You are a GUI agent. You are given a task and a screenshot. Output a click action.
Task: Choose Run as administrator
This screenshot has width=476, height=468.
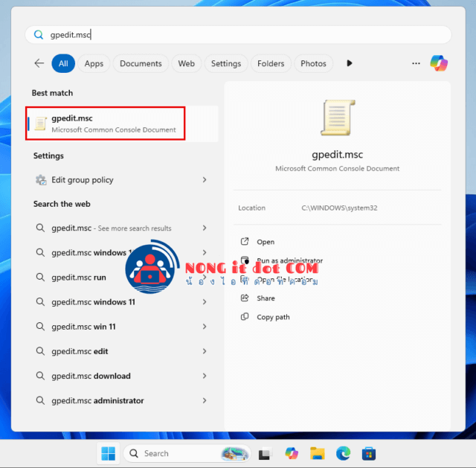coord(289,260)
